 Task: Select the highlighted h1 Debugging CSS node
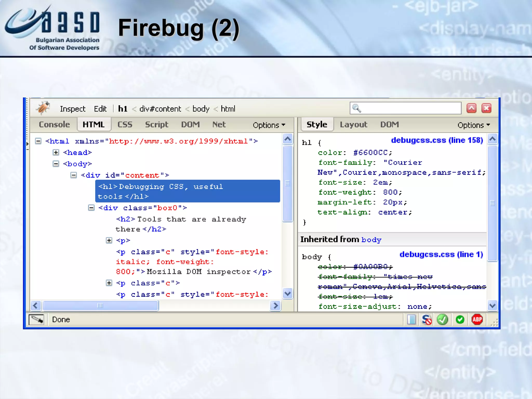[188, 191]
